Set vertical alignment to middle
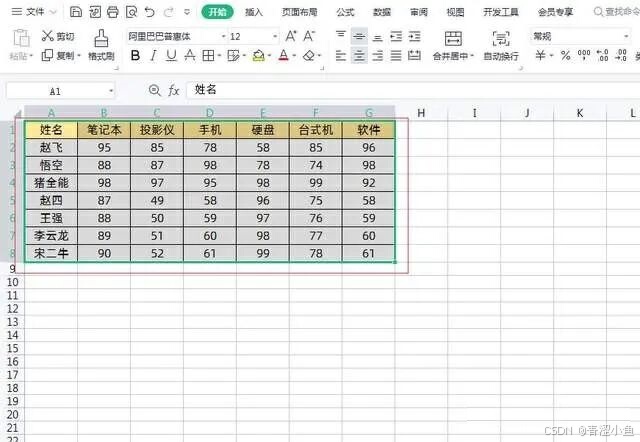 click(359, 36)
